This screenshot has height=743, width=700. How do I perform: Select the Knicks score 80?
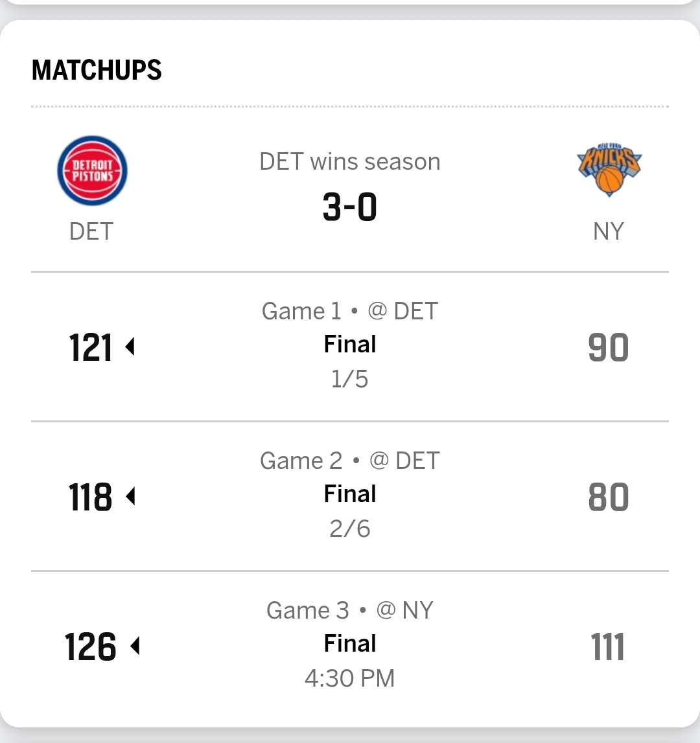pyautogui.click(x=608, y=497)
